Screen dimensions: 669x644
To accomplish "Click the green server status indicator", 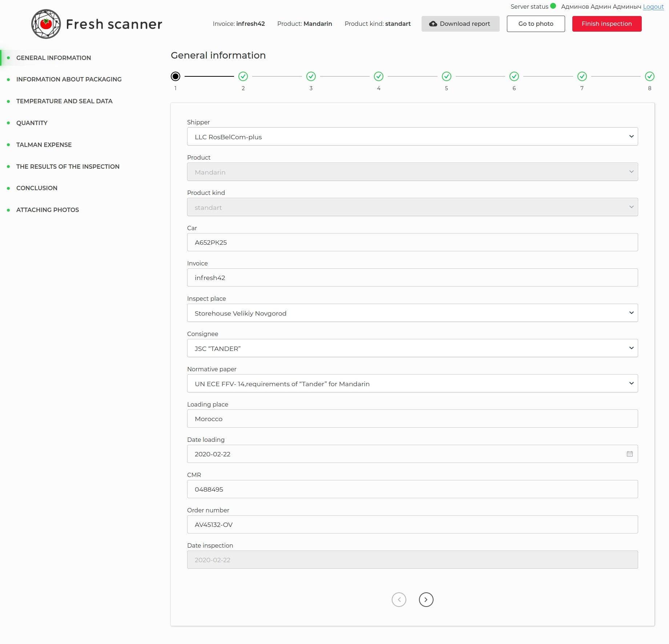I will 553,6.
